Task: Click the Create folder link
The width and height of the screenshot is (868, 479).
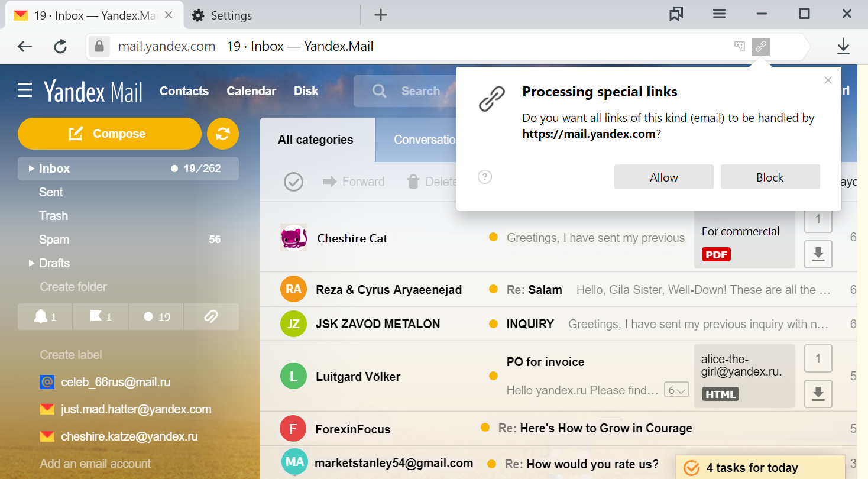Action: click(73, 287)
